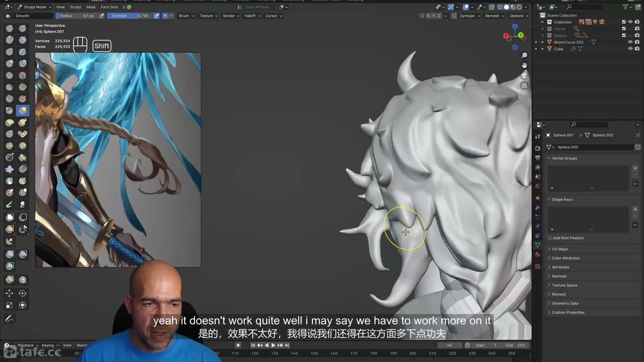Open the Playback menu in timeline

pos(28,345)
